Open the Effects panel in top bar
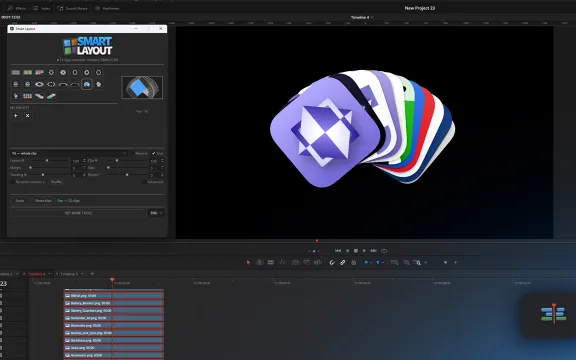The width and height of the screenshot is (576, 360). (17, 8)
